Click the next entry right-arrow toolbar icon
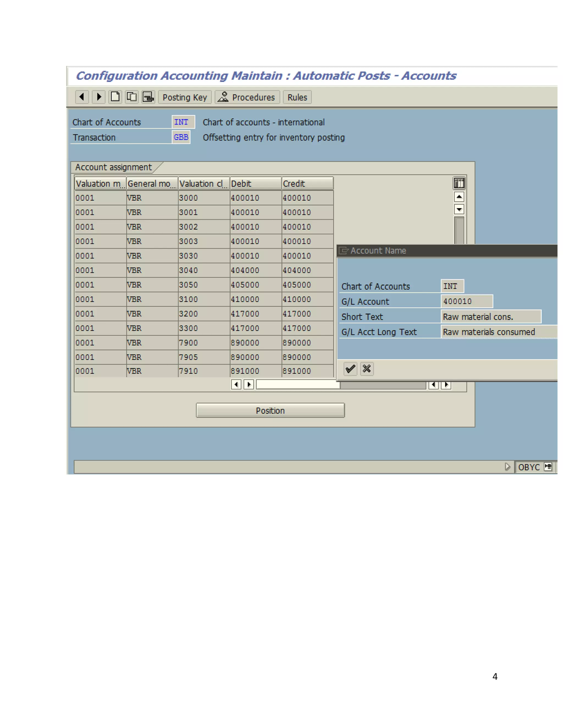The width and height of the screenshot is (563, 728). (99, 97)
